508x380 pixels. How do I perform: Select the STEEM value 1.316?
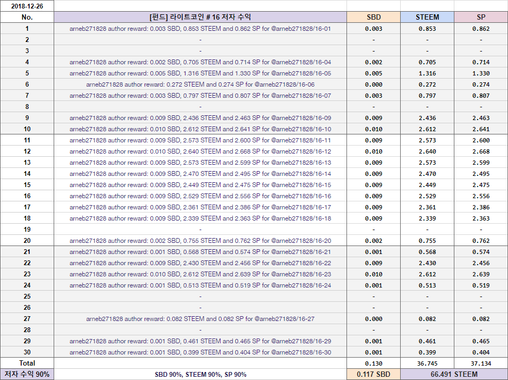tap(427, 73)
